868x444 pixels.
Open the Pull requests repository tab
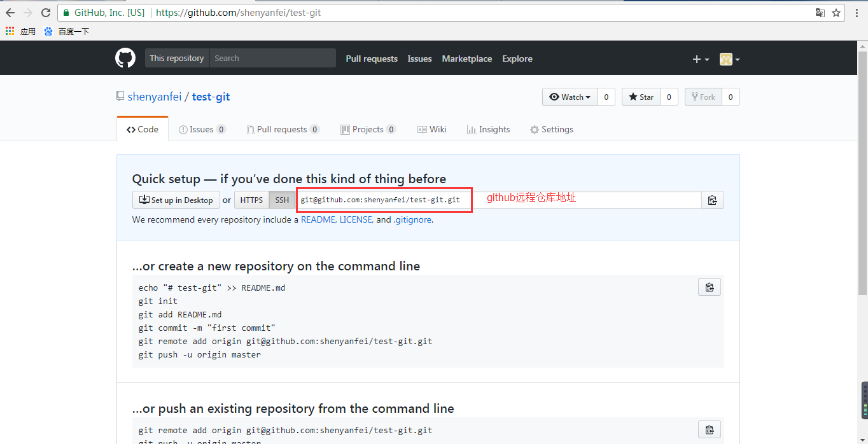tap(283, 129)
